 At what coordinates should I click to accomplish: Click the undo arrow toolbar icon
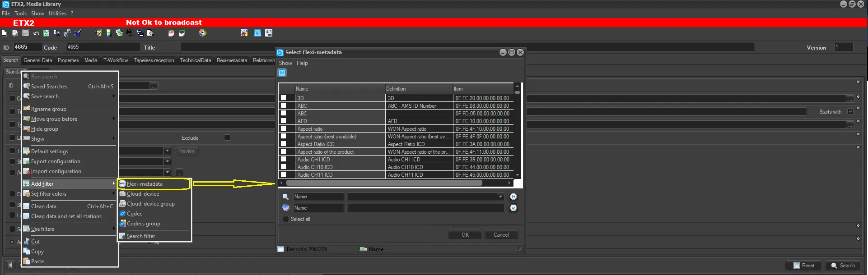tap(36, 33)
